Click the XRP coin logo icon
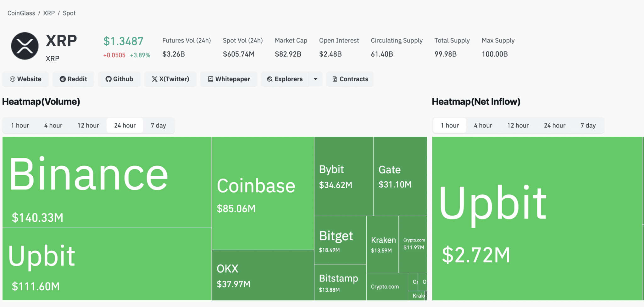 pos(25,46)
